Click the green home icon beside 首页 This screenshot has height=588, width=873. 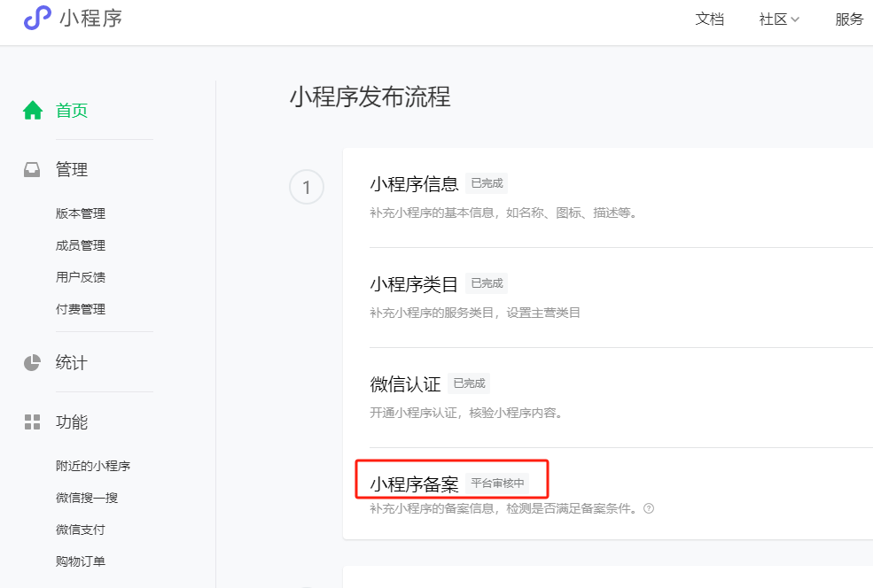(x=33, y=110)
